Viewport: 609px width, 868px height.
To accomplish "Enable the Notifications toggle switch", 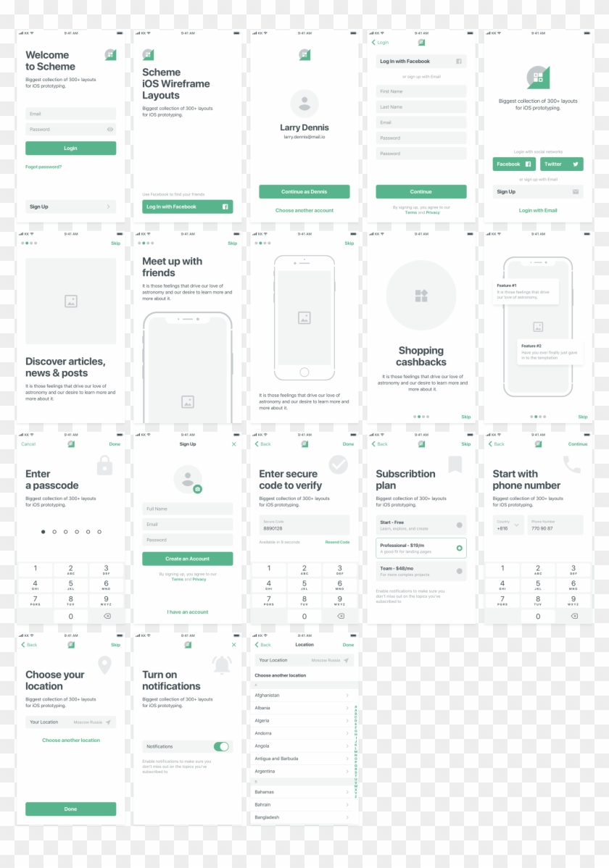I will point(220,746).
